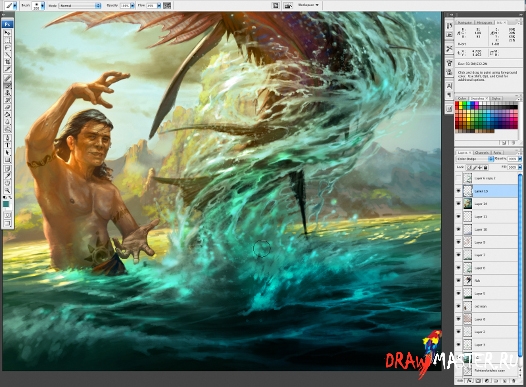Screen dimensions: 526x387
Task: Select the Type tool
Action: coord(7,145)
